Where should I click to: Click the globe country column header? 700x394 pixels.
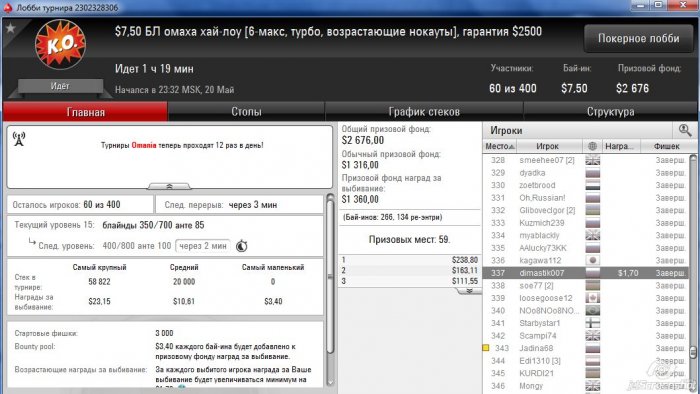(x=592, y=146)
